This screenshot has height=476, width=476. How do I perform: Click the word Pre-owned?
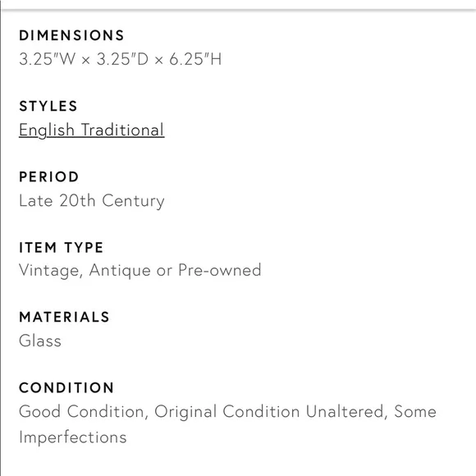coord(220,270)
